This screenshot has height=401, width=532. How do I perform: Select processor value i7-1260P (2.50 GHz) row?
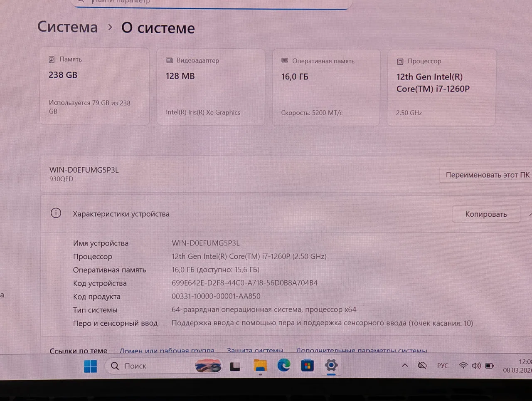click(x=249, y=256)
